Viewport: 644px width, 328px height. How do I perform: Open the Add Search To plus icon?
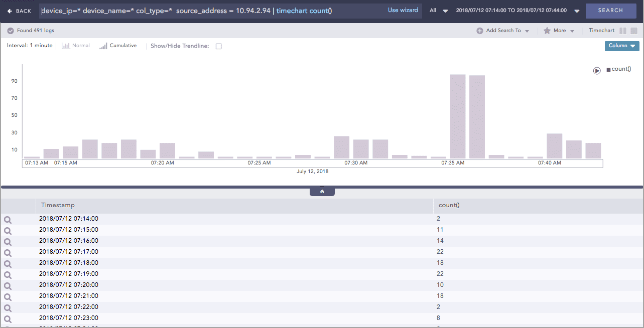pos(480,30)
